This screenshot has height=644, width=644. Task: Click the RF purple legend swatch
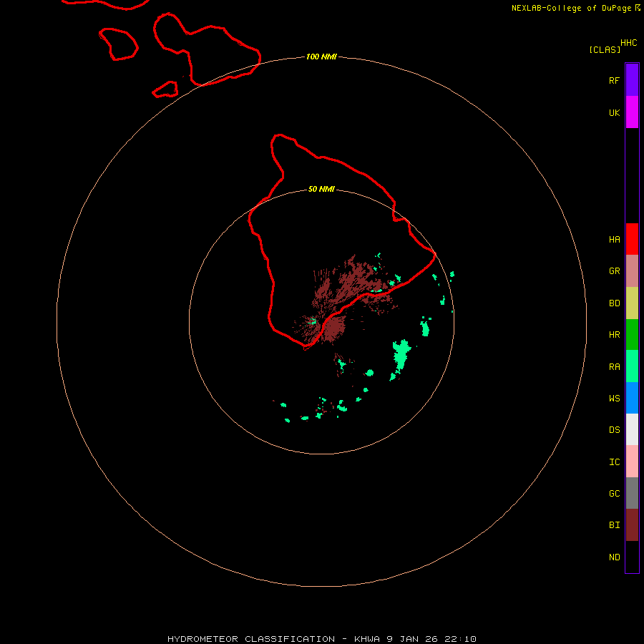pos(632,80)
